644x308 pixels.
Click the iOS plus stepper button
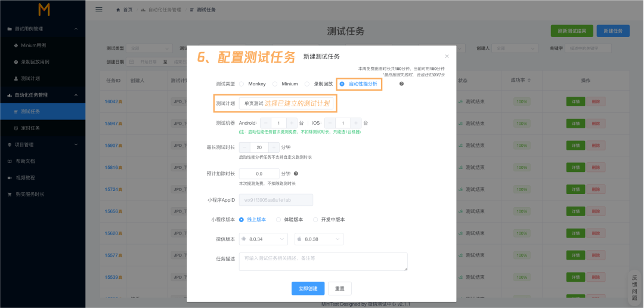pos(356,123)
